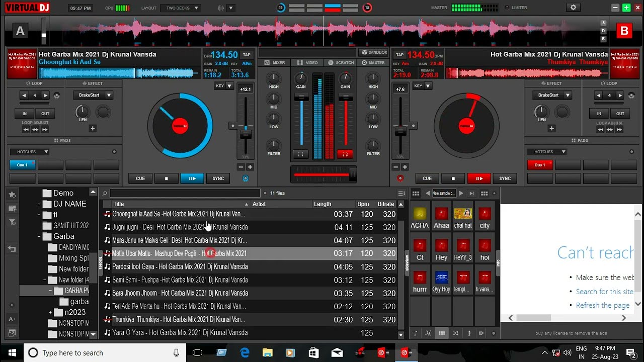Trigger the Ahaa sample pad

(441, 218)
